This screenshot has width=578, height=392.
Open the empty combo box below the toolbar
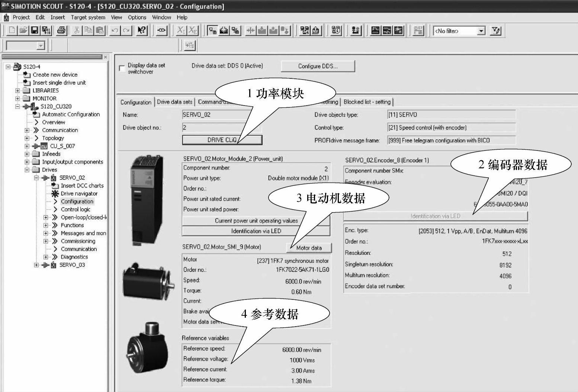(41, 46)
